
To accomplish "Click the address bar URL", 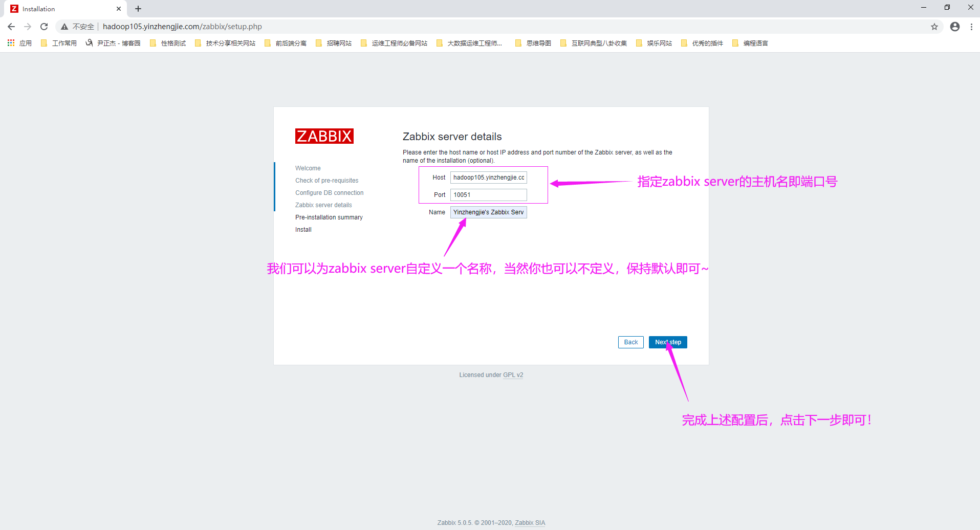I will (182, 27).
